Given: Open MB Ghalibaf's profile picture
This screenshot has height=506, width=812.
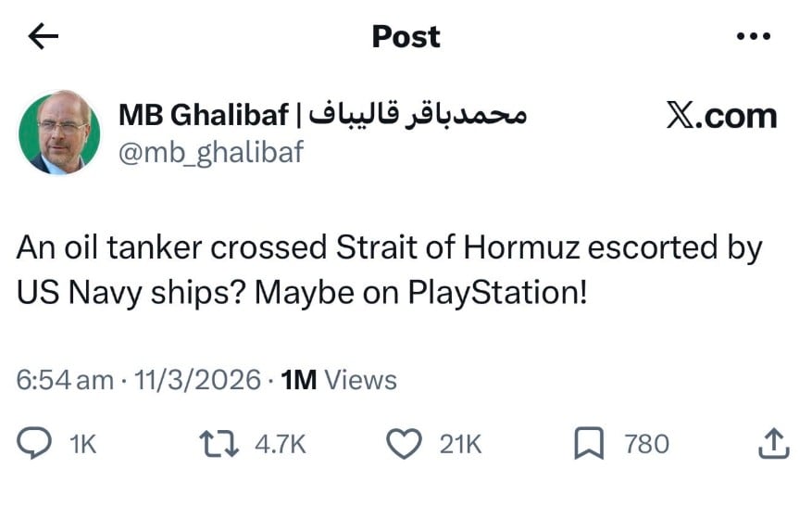Looking at the screenshot, I should point(59,132).
